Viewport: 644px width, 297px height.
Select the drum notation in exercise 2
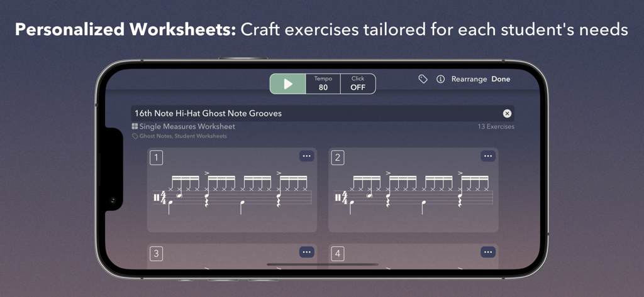tap(413, 192)
